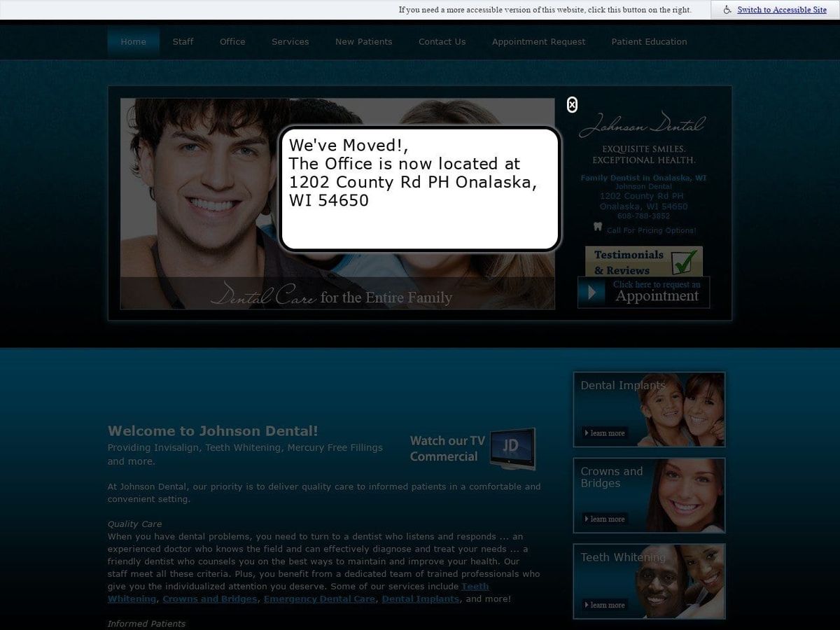The width and height of the screenshot is (840, 630).
Task: Close the We've Moved popup
Action: click(x=572, y=105)
